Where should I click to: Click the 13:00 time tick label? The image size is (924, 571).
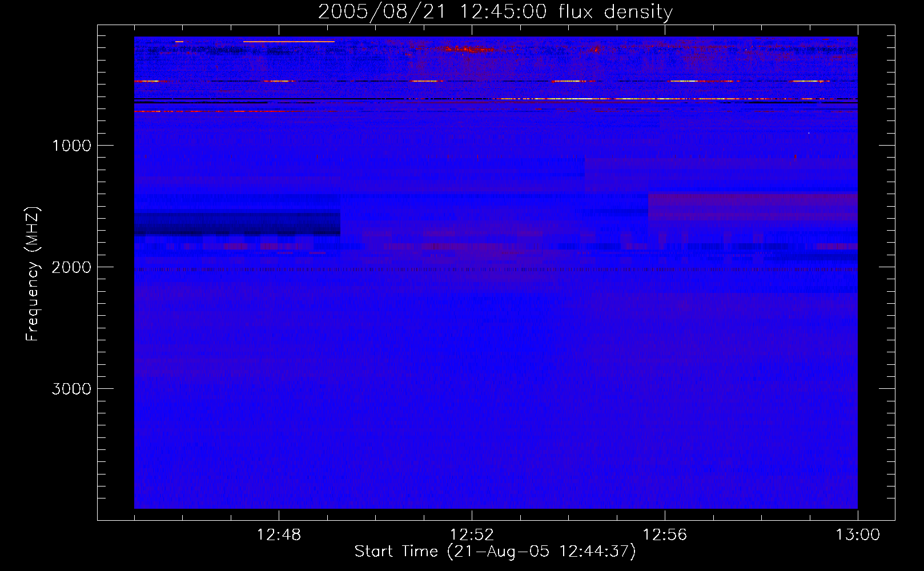[x=858, y=535]
